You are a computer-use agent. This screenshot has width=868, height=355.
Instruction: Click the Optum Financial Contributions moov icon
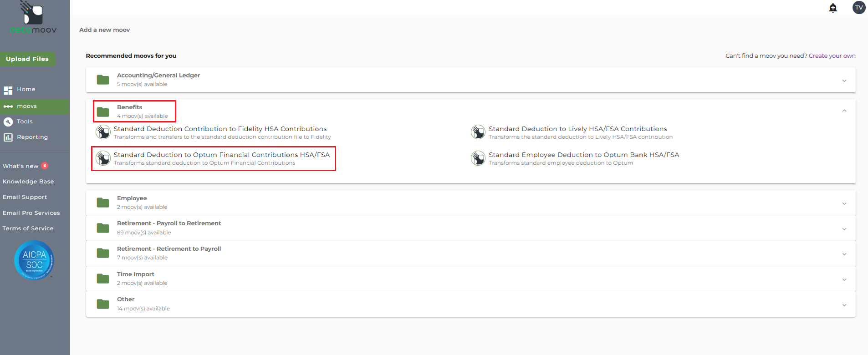coord(103,158)
